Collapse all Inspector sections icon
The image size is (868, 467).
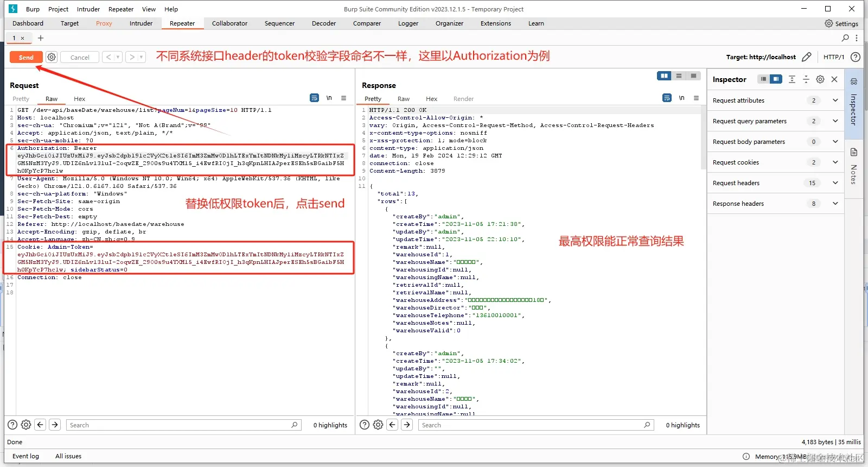[806, 79]
